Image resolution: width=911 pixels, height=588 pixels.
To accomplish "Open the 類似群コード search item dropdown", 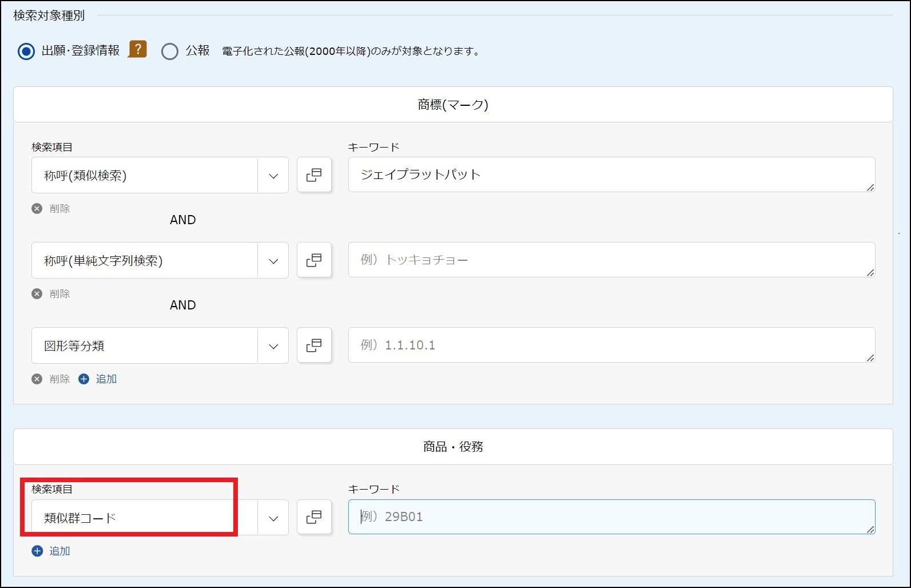I will point(273,518).
